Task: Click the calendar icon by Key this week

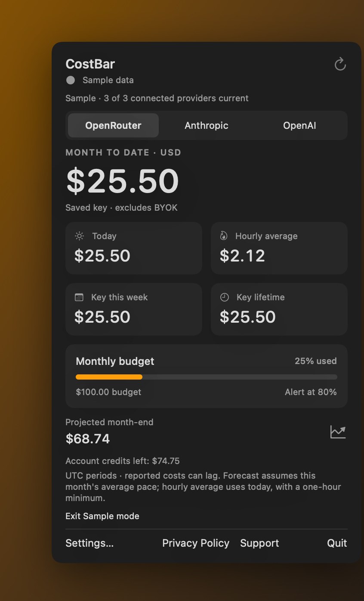Action: click(x=79, y=297)
